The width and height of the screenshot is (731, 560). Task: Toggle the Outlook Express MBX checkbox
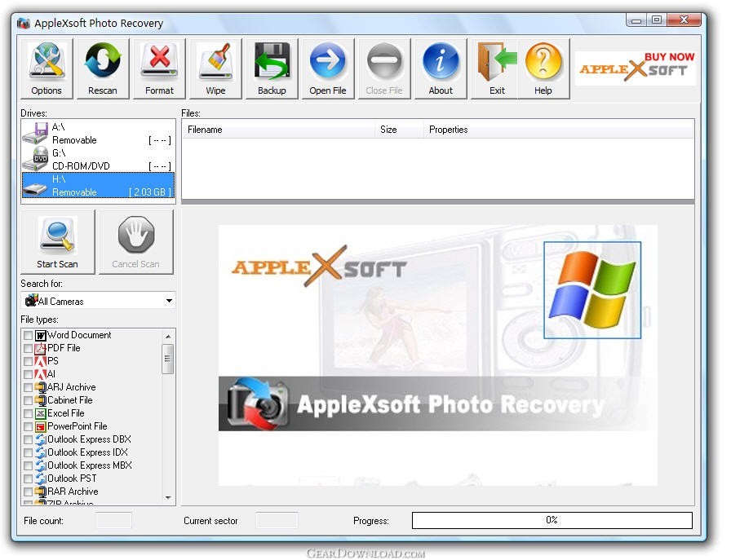(x=28, y=466)
